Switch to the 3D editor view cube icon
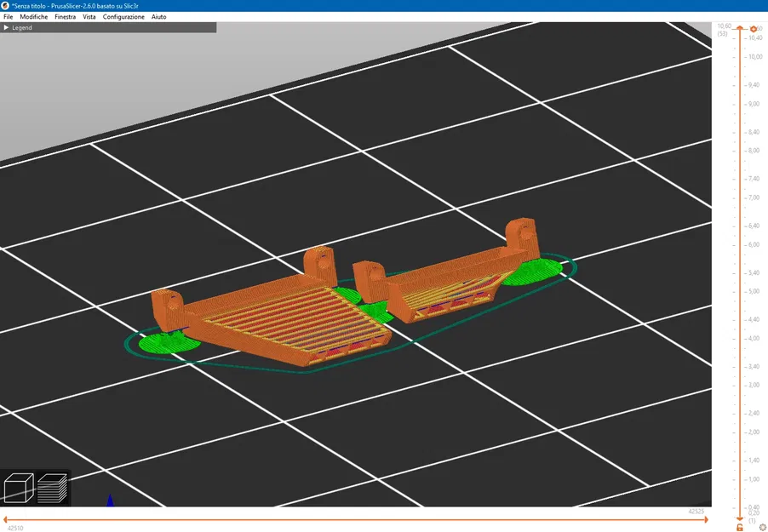Image resolution: width=768 pixels, height=532 pixels. pyautogui.click(x=19, y=488)
